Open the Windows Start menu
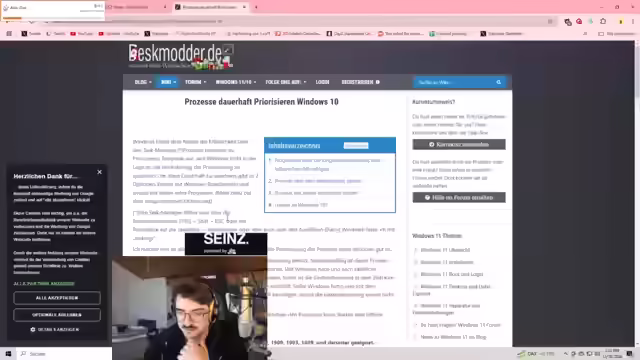The width and height of the screenshot is (640, 360). [8, 353]
